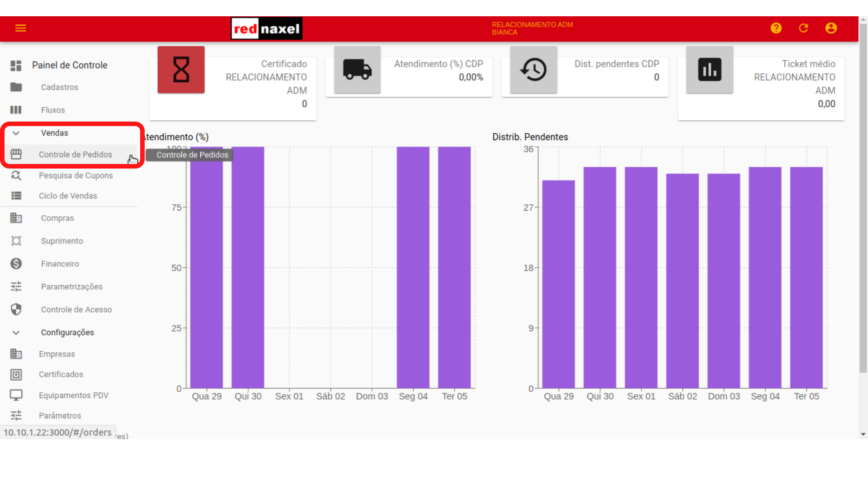
Task: Click the red hourglass Certificado icon
Action: 181,70
